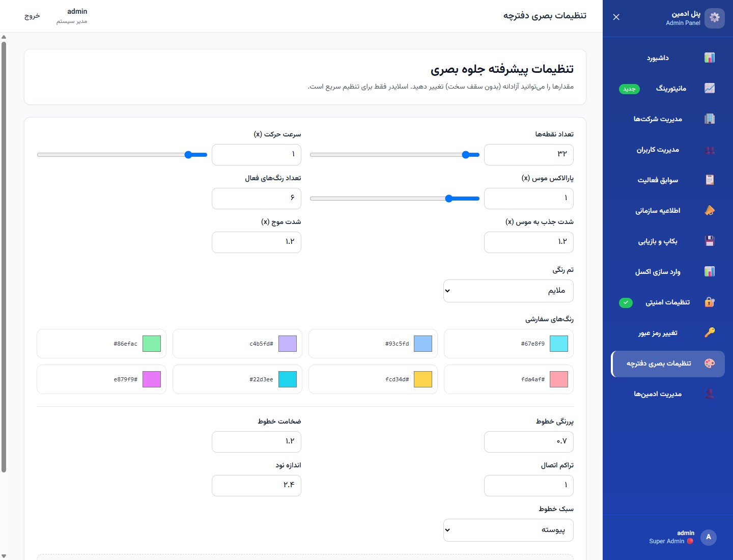Click the admin username in top bar

click(x=77, y=11)
